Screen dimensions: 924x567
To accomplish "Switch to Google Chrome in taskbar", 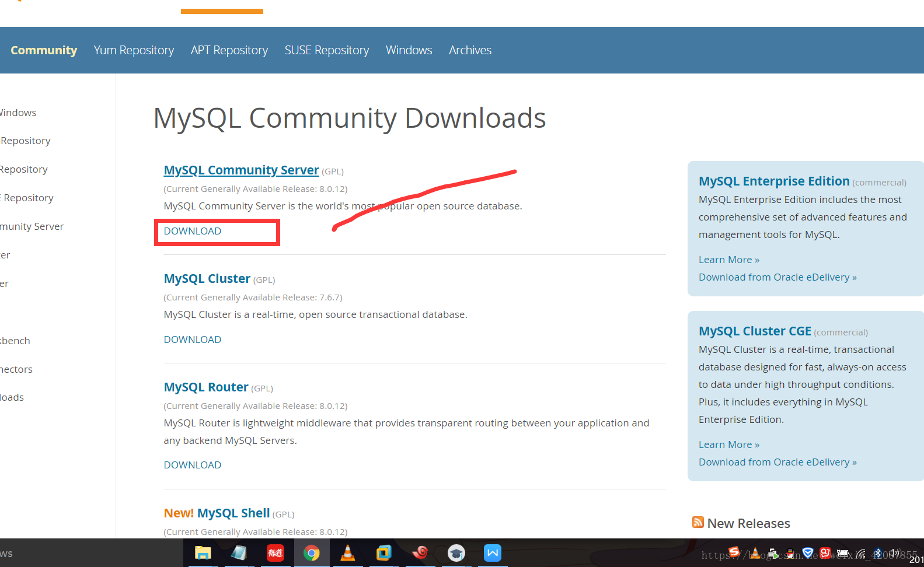I will (x=312, y=553).
